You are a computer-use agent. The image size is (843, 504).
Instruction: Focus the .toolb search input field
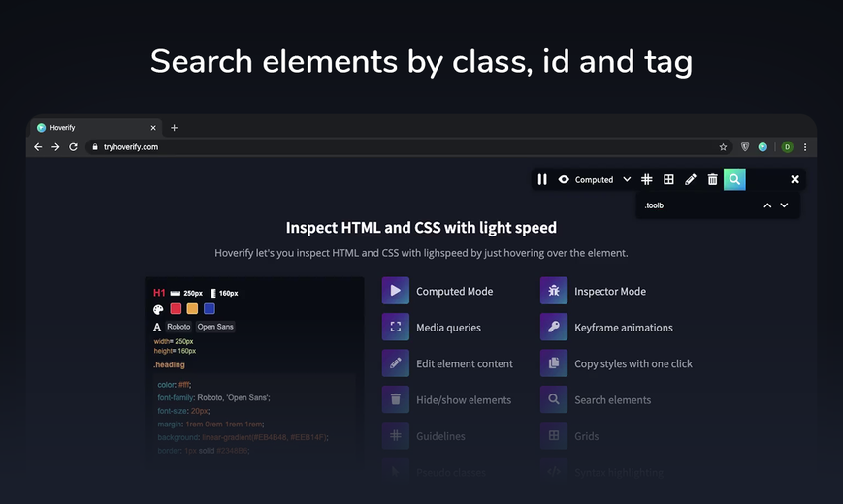[x=698, y=205]
